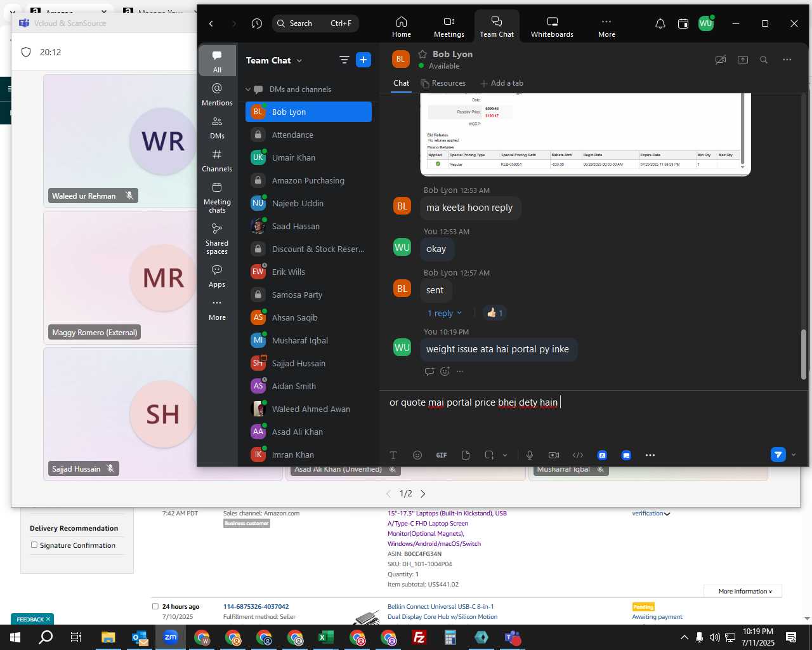Open the emoji picker in message toolbar
Image resolution: width=812 pixels, height=650 pixels.
(417, 455)
